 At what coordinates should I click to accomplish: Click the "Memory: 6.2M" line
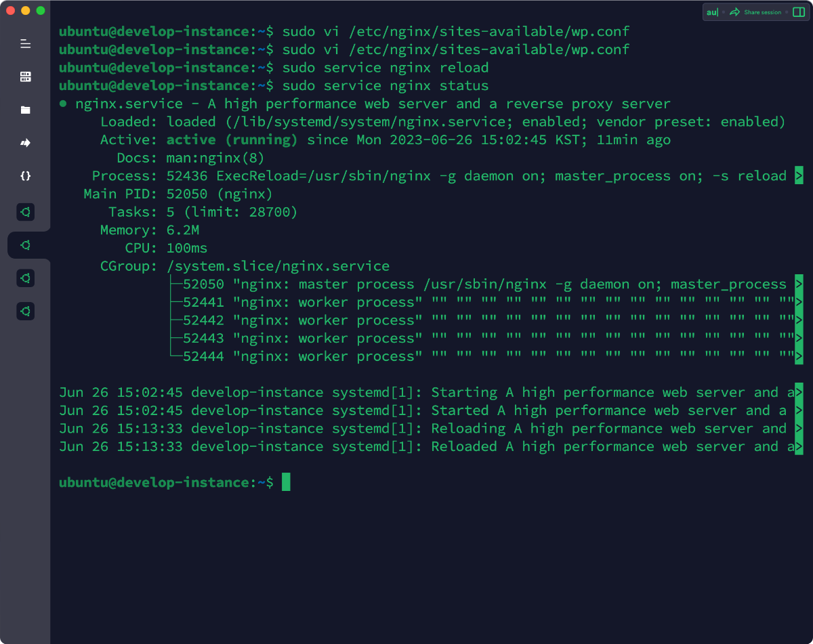[x=150, y=230]
